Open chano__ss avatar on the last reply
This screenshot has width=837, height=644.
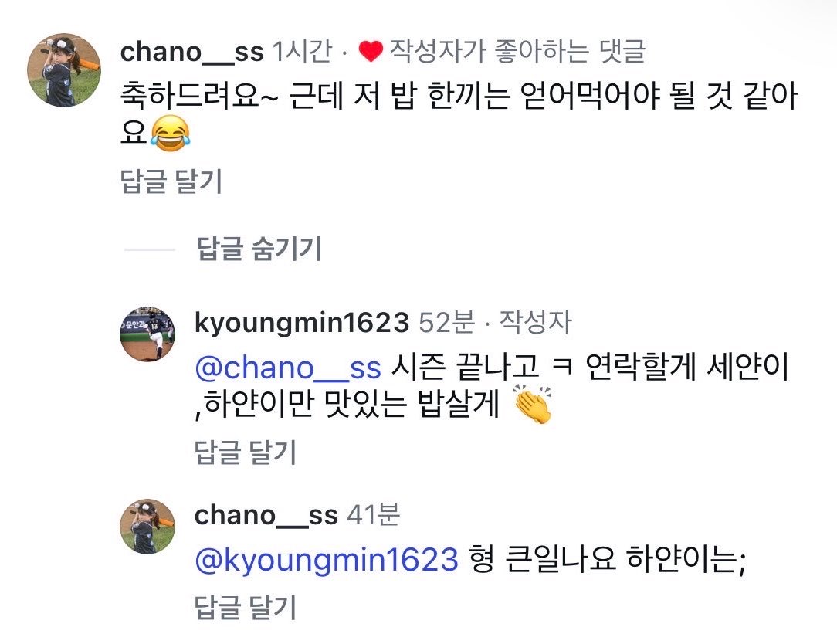pyautogui.click(x=147, y=527)
